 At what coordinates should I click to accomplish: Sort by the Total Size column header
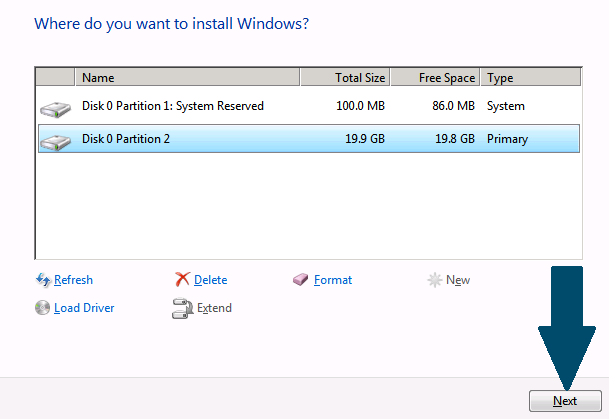(x=345, y=77)
